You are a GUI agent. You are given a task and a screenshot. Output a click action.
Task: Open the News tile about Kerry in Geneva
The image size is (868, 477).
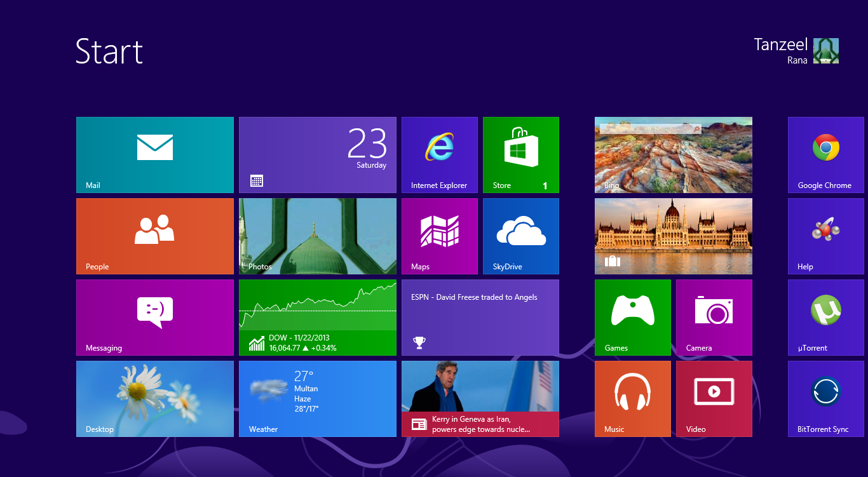[480, 399]
